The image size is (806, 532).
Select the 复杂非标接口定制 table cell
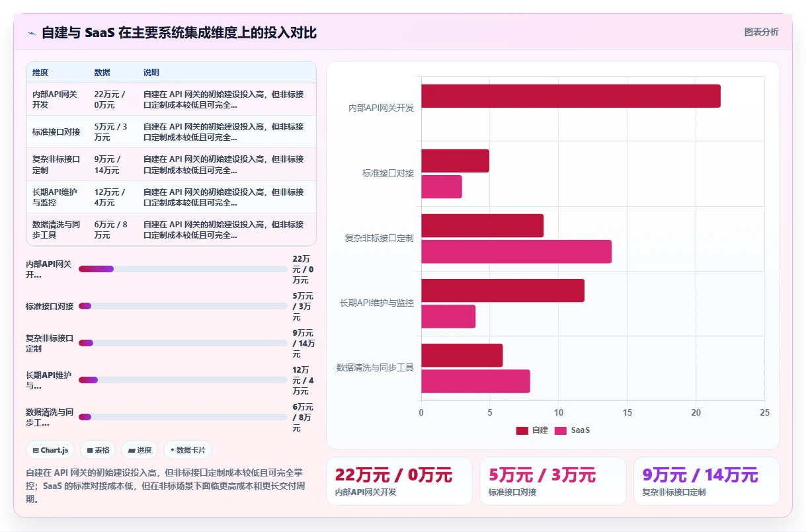pyautogui.click(x=58, y=165)
